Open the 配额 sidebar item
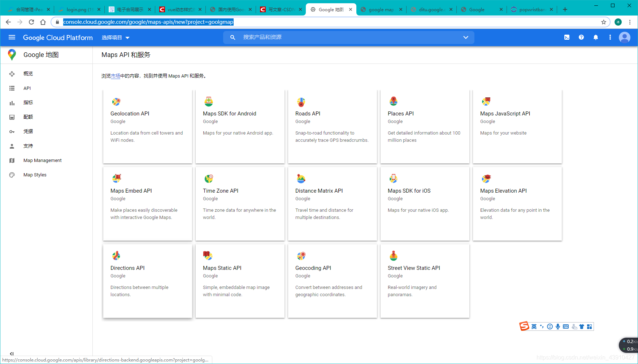Image resolution: width=638 pixels, height=364 pixels. coord(28,117)
